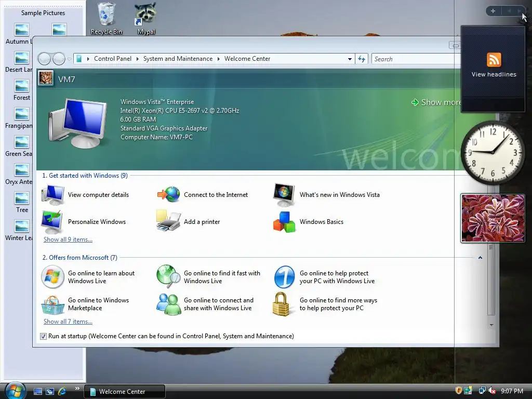
Task: Open the Windows Basics cubes icon
Action: coord(284,222)
